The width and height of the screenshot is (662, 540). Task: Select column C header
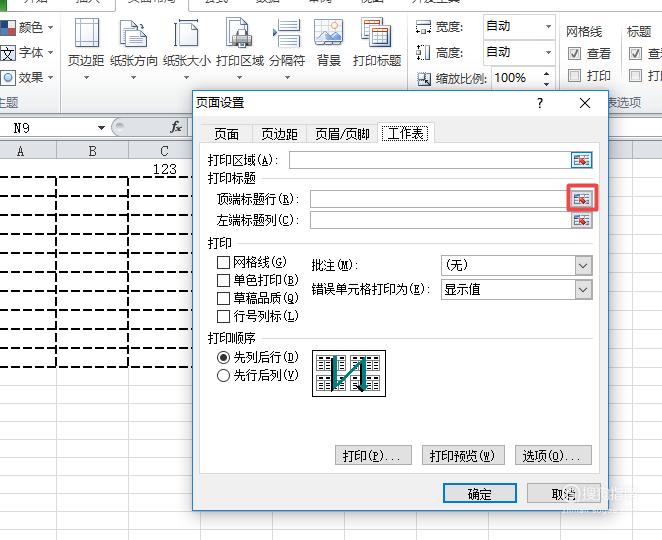click(160, 150)
